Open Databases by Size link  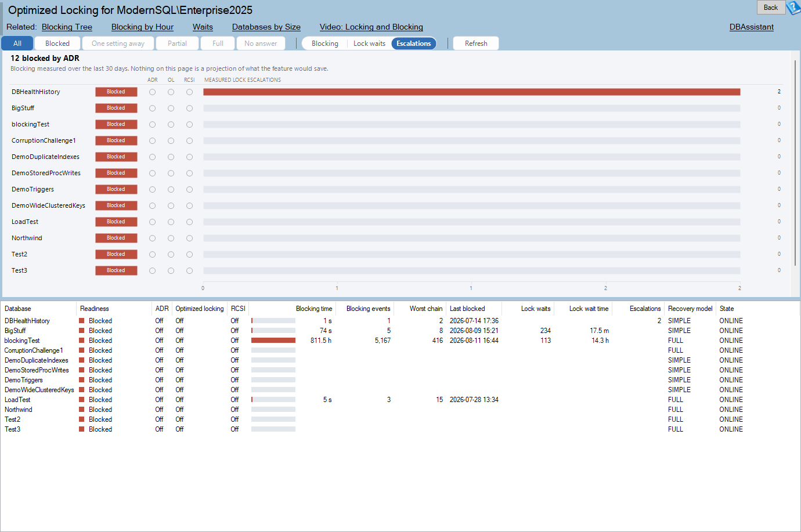pyautogui.click(x=266, y=27)
